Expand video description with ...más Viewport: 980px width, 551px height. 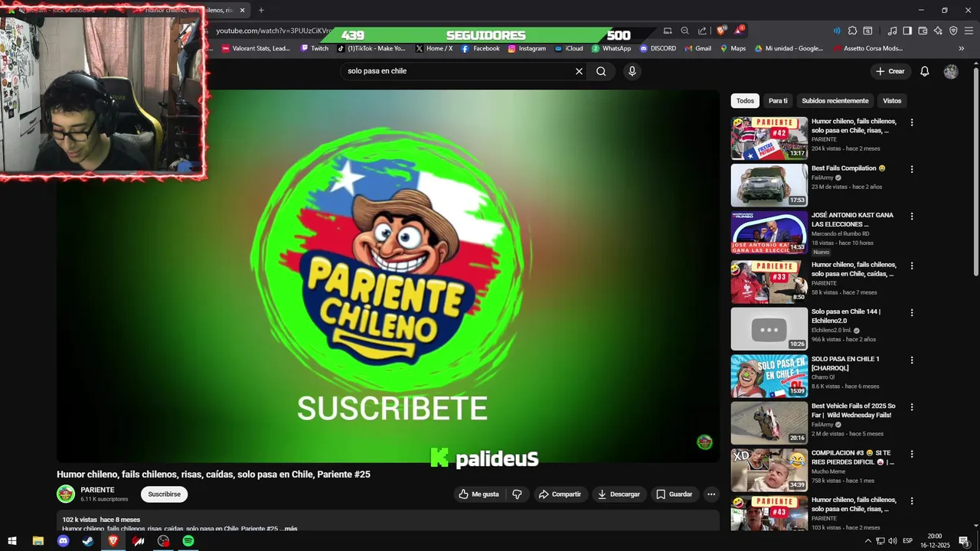click(x=290, y=529)
